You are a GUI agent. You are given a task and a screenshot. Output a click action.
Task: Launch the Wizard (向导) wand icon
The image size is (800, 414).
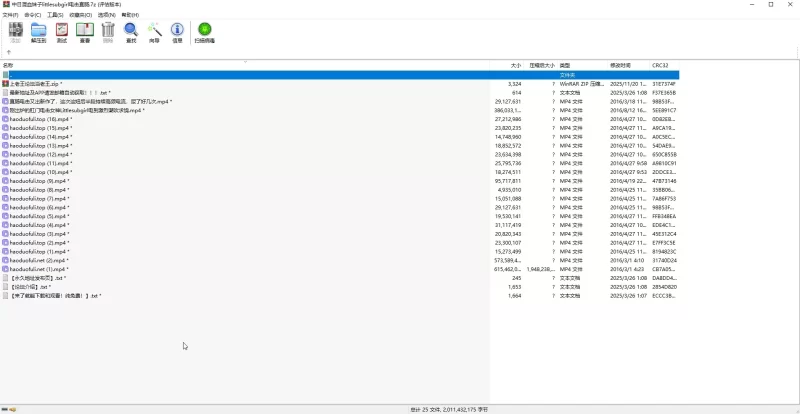(154, 32)
